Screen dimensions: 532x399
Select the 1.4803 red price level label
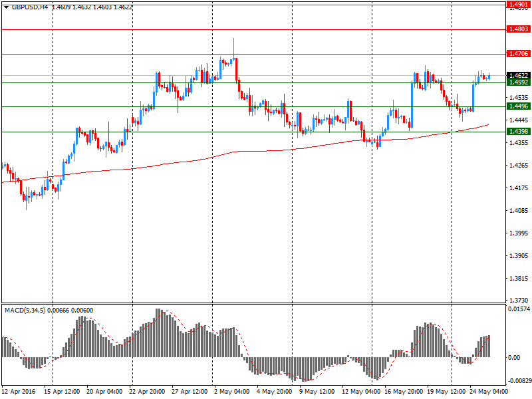519,29
